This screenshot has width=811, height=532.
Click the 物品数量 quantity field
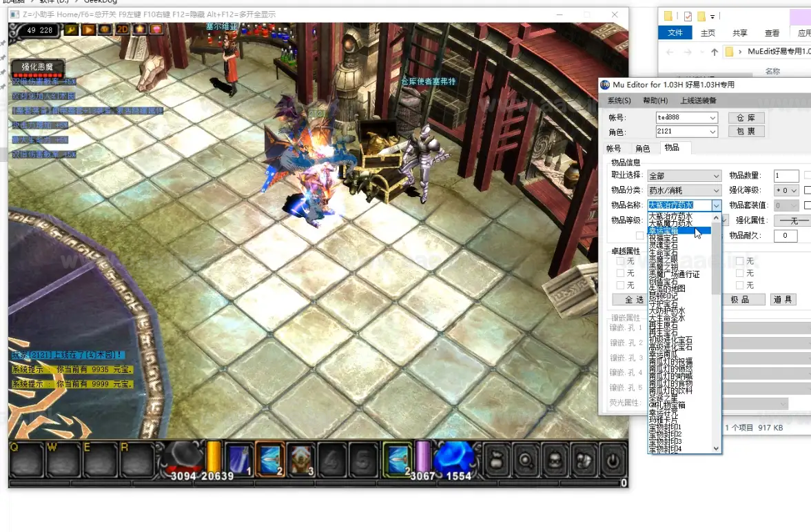click(786, 176)
